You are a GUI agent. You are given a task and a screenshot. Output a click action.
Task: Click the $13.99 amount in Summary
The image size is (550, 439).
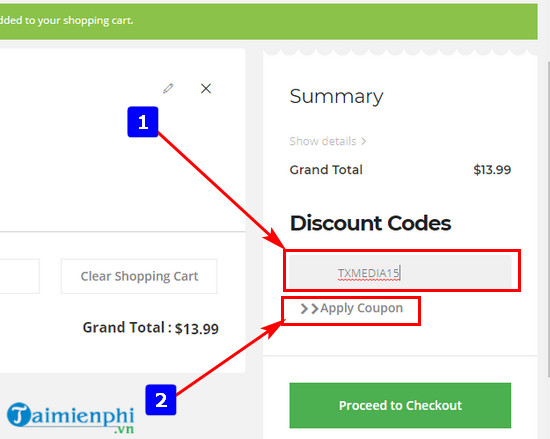[492, 170]
